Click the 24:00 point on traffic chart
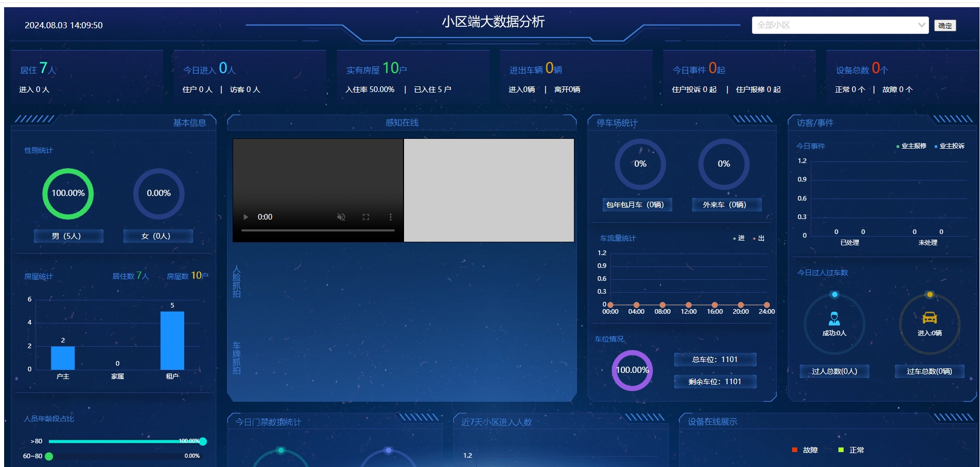This screenshot has width=980, height=467. pyautogui.click(x=767, y=305)
